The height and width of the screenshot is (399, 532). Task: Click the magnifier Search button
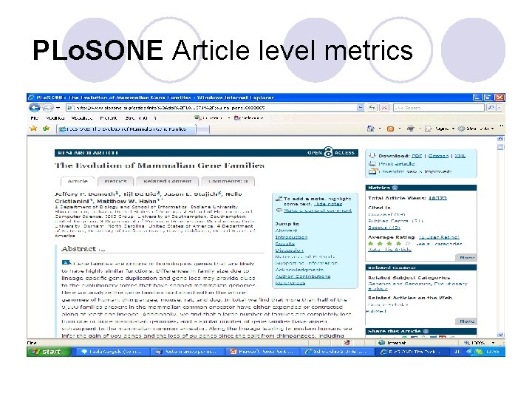491,108
